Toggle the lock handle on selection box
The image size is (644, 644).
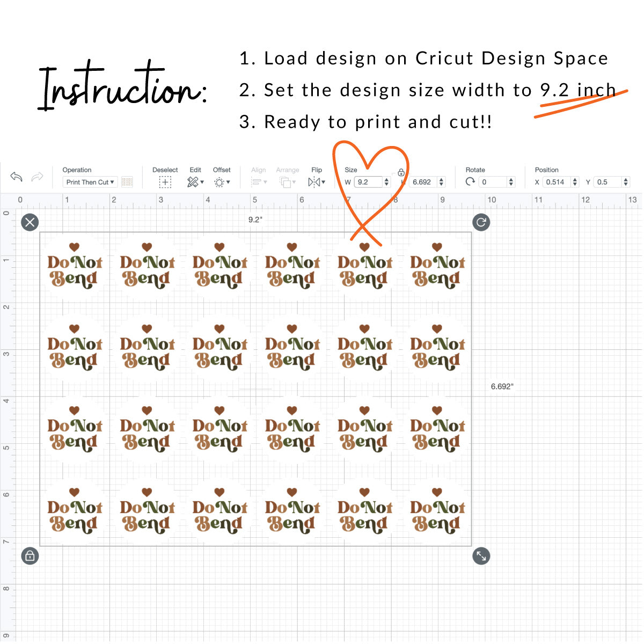point(30,556)
